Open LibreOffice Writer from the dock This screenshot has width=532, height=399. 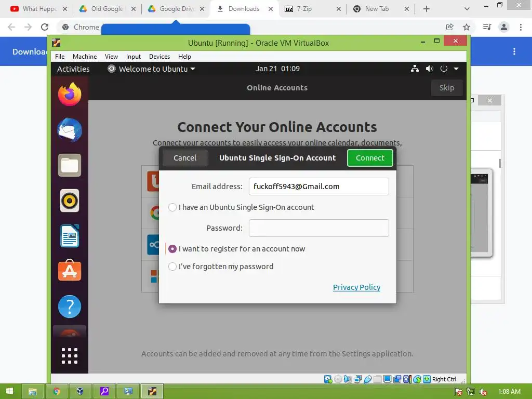point(70,236)
